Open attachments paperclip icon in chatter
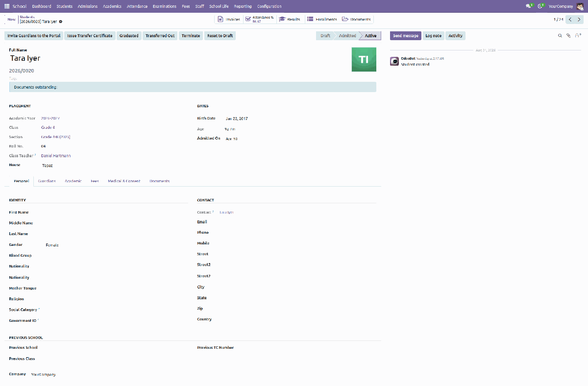 (x=568, y=36)
